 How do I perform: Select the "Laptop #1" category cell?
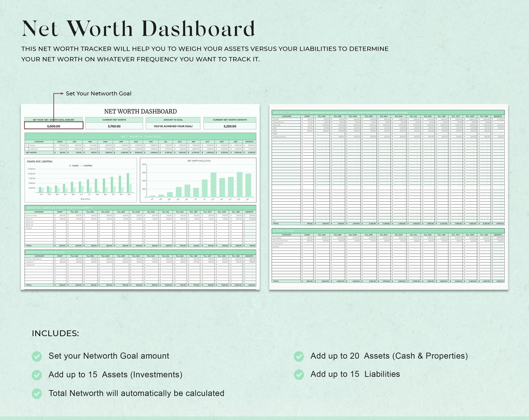[39, 262]
